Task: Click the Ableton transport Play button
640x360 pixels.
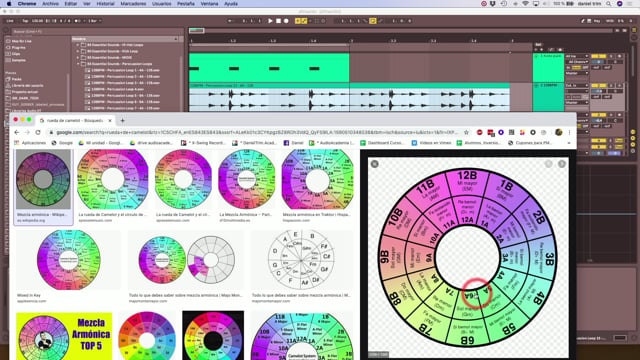Action: coord(270,21)
